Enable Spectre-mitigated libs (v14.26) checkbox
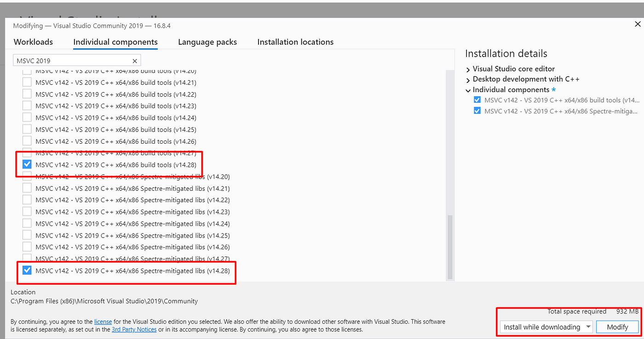Screen dimensions: 644x339 [27, 247]
